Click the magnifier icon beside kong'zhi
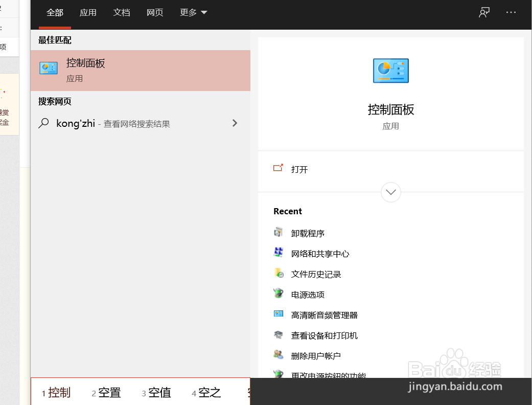 [x=43, y=123]
